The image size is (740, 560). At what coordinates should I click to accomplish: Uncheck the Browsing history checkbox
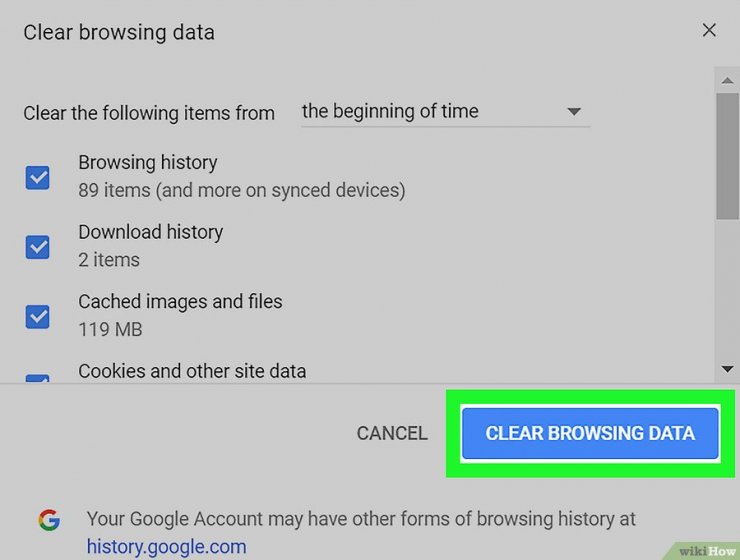pos(37,177)
